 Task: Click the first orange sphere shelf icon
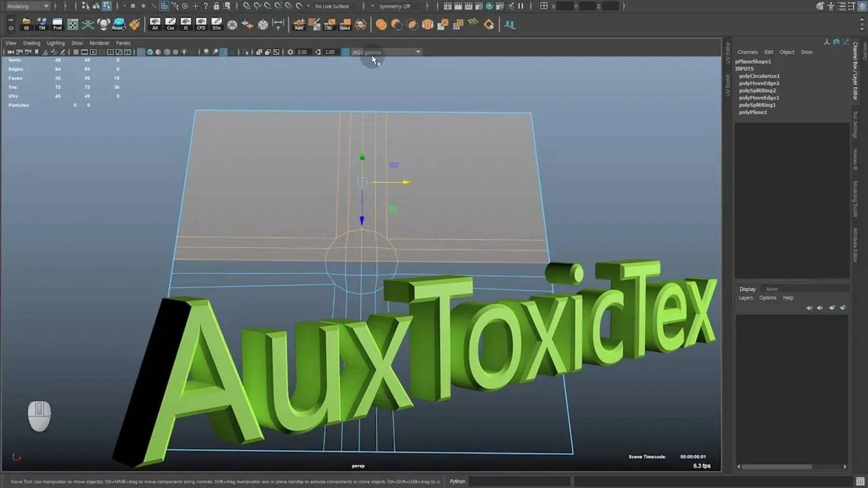tap(381, 24)
